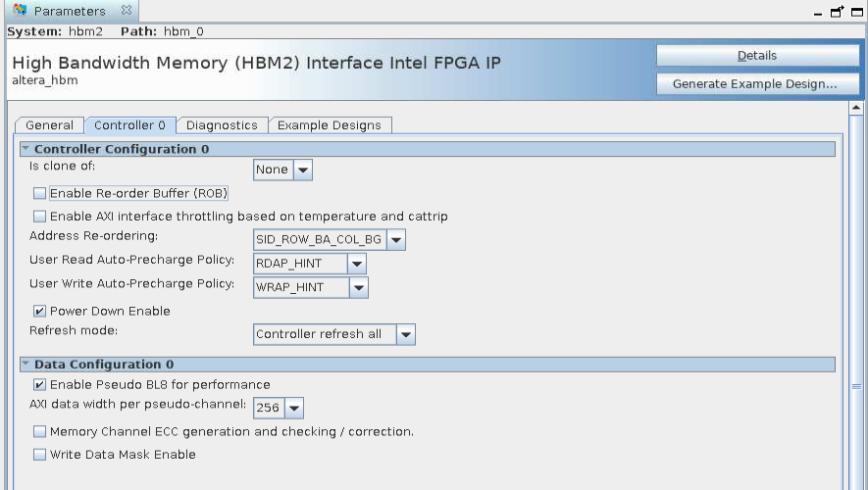868x490 pixels.
Task: Disable Pseudo BL8 for performance checkbox
Action: (40, 385)
